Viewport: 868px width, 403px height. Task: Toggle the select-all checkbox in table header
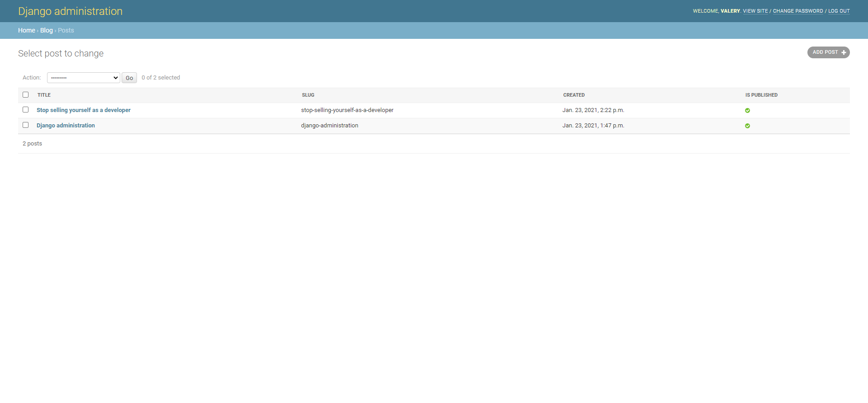[25, 94]
